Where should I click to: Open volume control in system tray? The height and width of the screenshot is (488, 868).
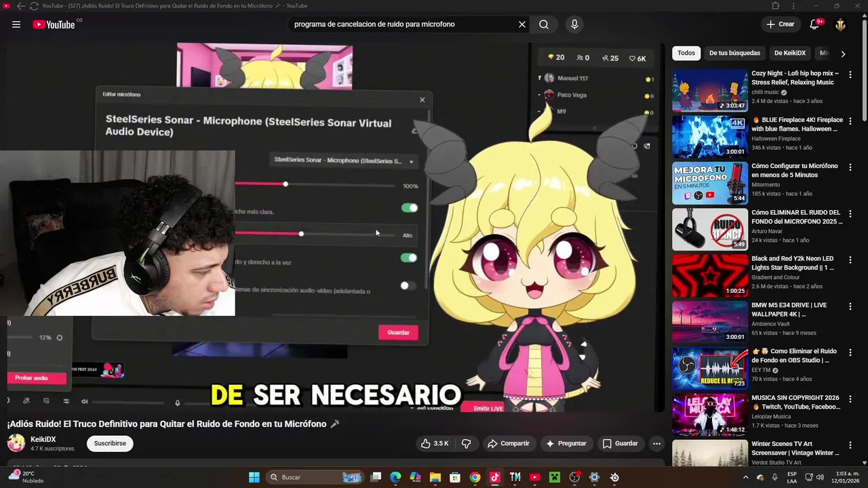pyautogui.click(x=819, y=477)
